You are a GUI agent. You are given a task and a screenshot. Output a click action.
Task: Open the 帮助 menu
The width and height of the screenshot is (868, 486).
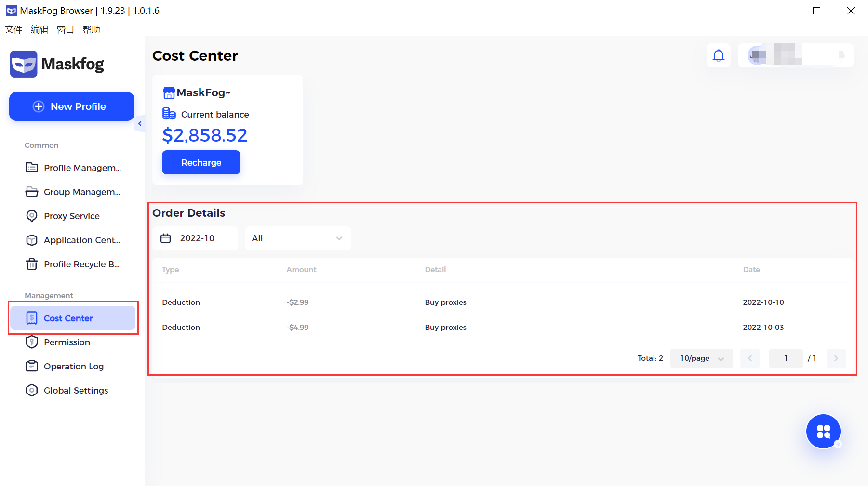coord(92,30)
